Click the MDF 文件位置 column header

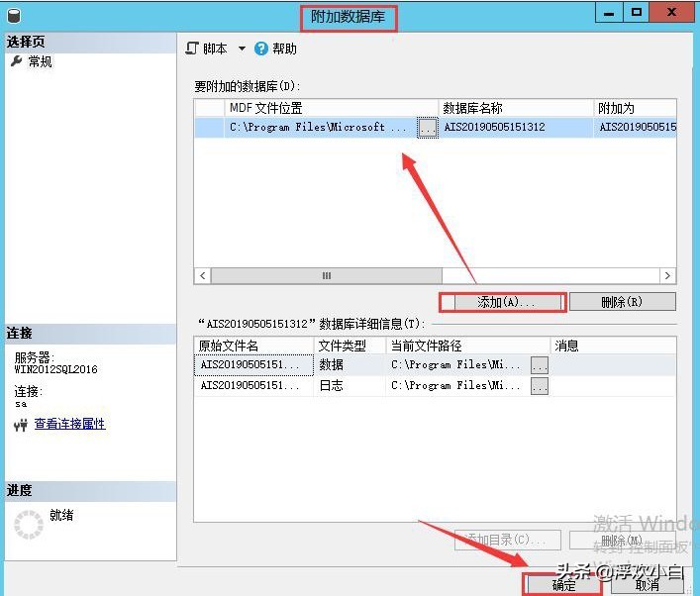pos(332,108)
